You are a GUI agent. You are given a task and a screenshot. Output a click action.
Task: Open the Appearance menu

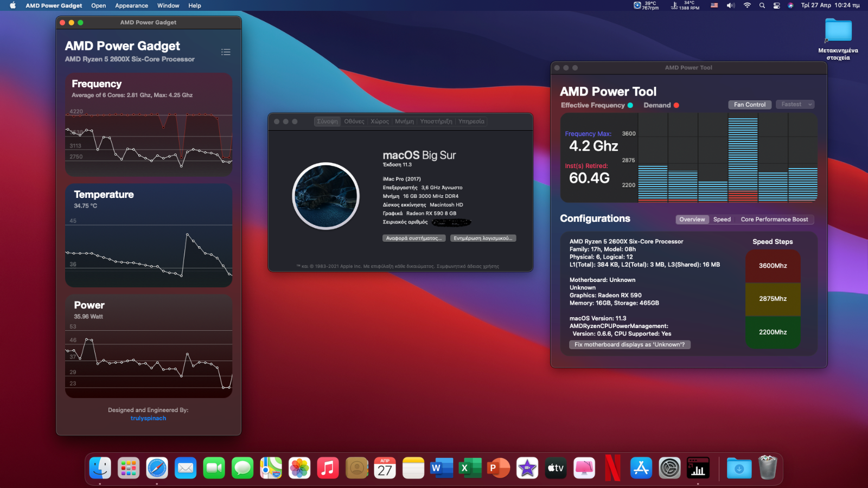(x=131, y=5)
